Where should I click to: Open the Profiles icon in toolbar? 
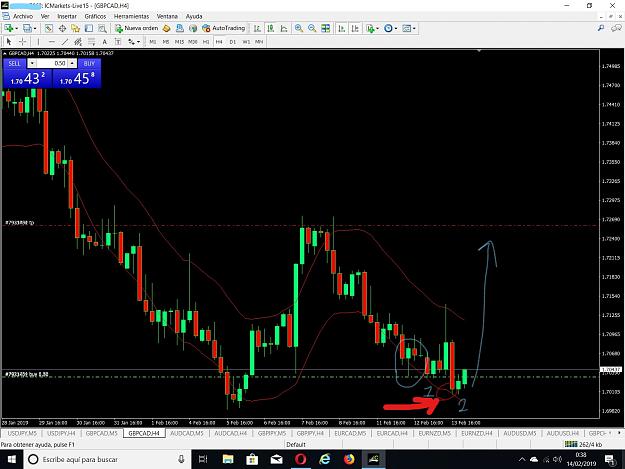(x=27, y=28)
